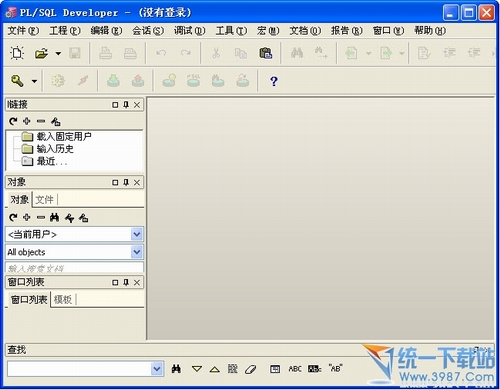The image size is (500, 390).
Task: Click plus icon in 链接 panel toolbar
Action: [x=27, y=121]
